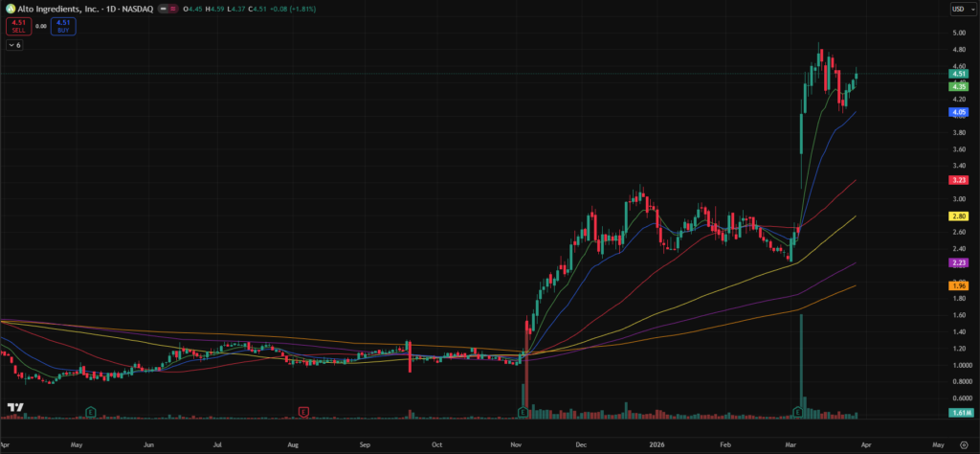Open the November earnings marker

pos(522,412)
